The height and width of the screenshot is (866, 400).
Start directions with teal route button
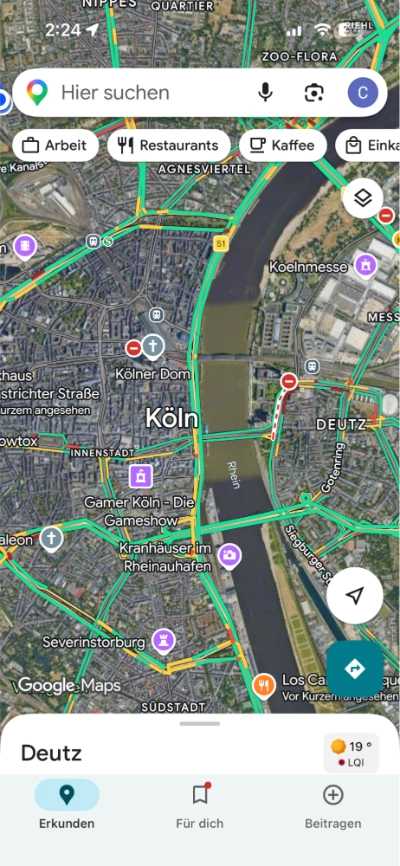tap(354, 668)
